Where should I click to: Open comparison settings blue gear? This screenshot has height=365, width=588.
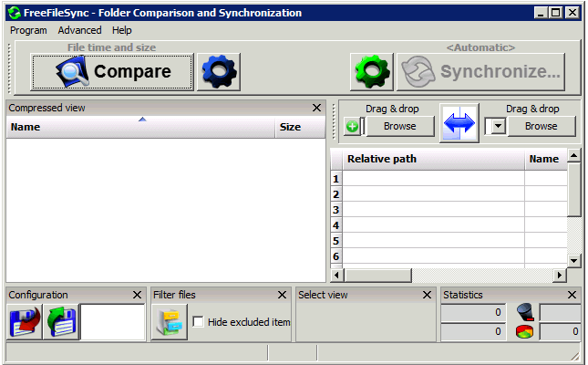(219, 72)
